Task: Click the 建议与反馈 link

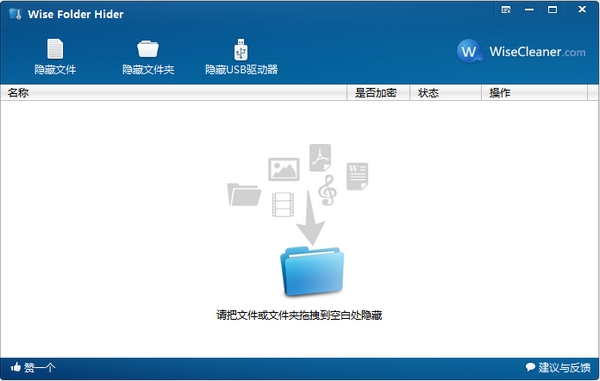Action: pos(564,368)
